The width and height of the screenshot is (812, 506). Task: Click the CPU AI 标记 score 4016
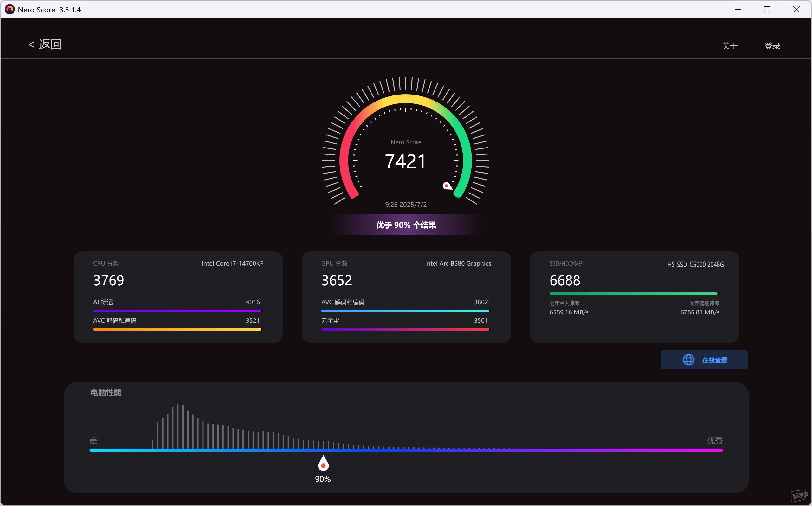[252, 302]
